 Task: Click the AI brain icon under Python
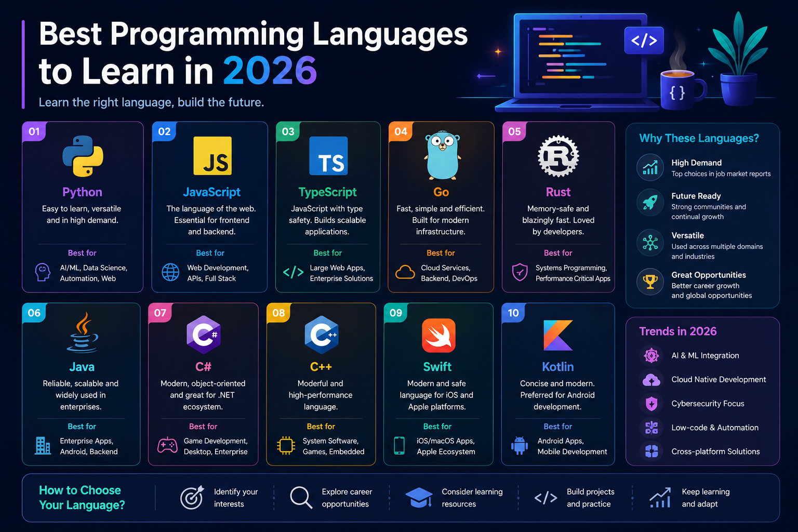click(x=43, y=272)
